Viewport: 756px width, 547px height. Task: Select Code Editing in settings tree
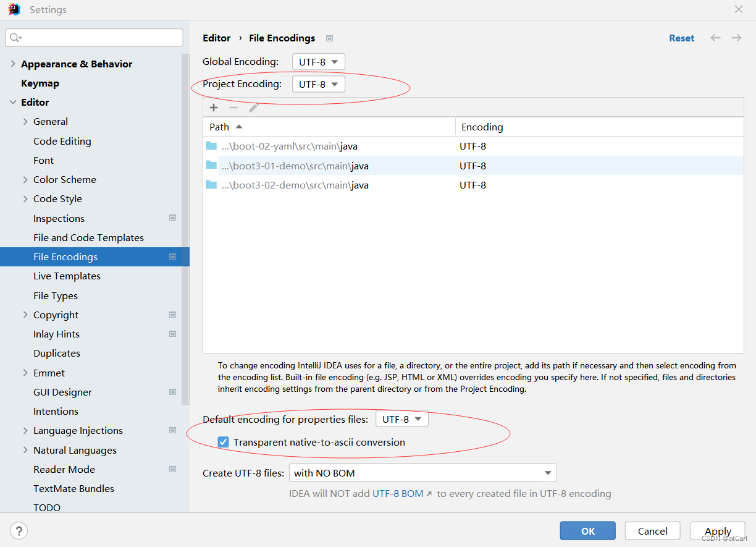click(62, 141)
